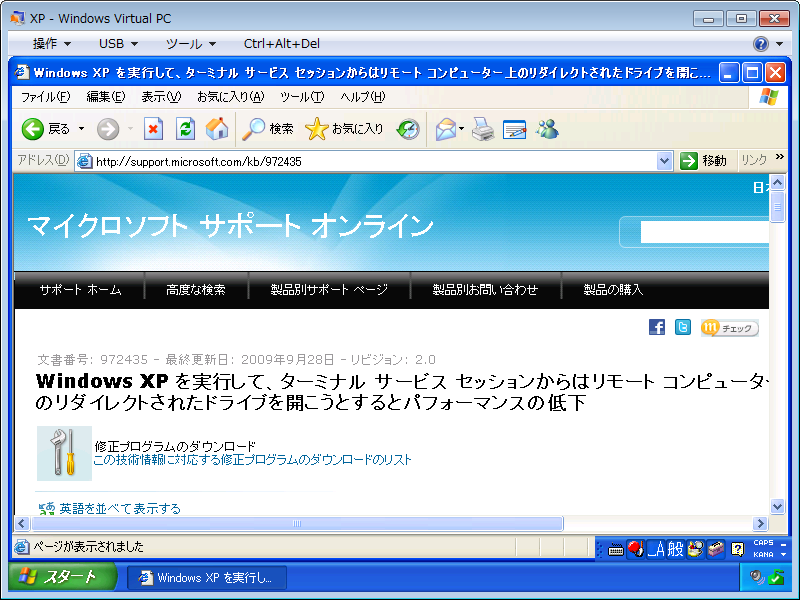Print the page using the printer icon
This screenshot has height=600, width=800.
(x=483, y=129)
